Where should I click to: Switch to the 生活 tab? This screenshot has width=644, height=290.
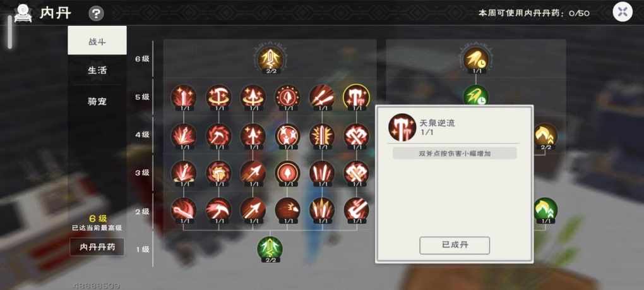(97, 70)
